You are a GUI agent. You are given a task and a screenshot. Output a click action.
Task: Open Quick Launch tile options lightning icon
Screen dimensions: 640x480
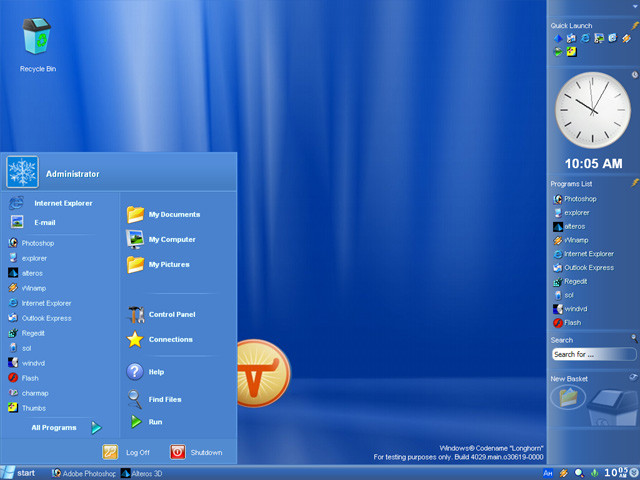(635, 25)
